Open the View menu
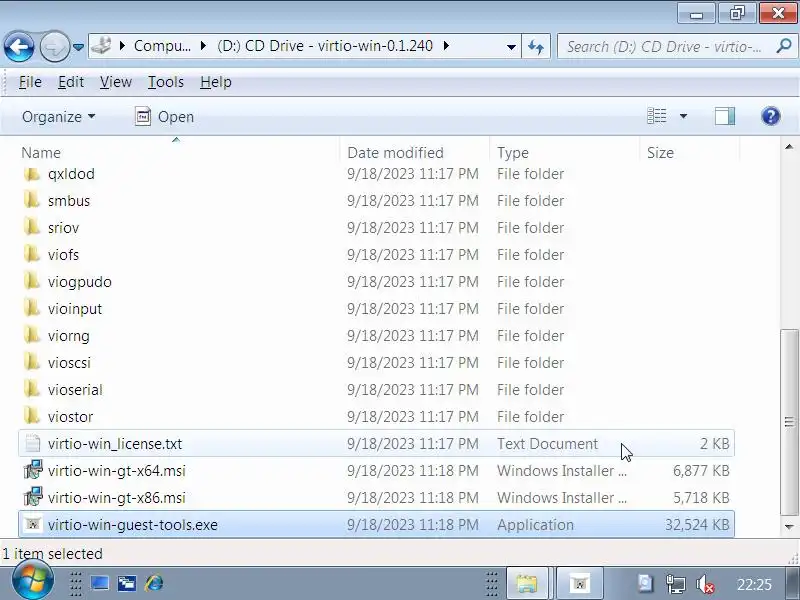The image size is (800, 600). click(x=116, y=82)
